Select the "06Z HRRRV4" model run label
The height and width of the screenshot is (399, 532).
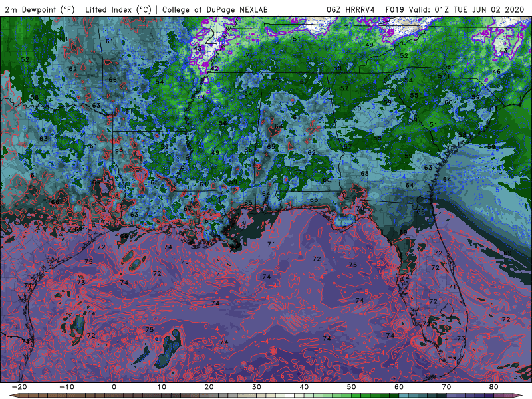[351, 9]
